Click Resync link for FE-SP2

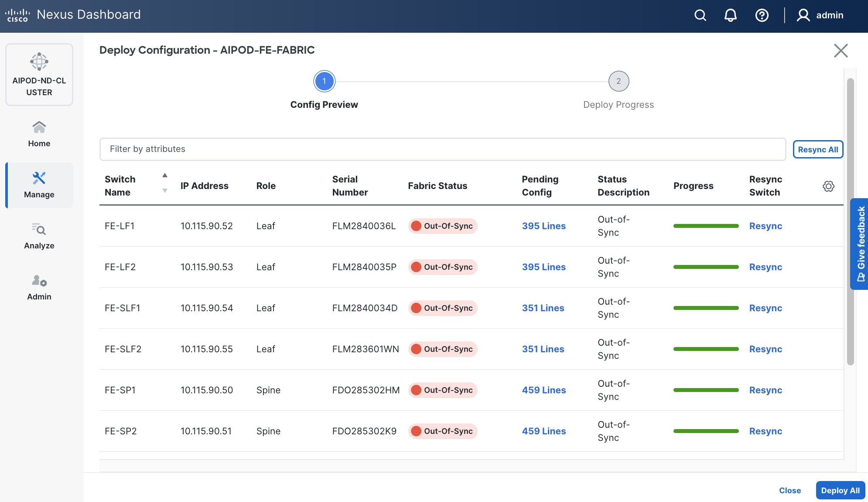pos(765,431)
